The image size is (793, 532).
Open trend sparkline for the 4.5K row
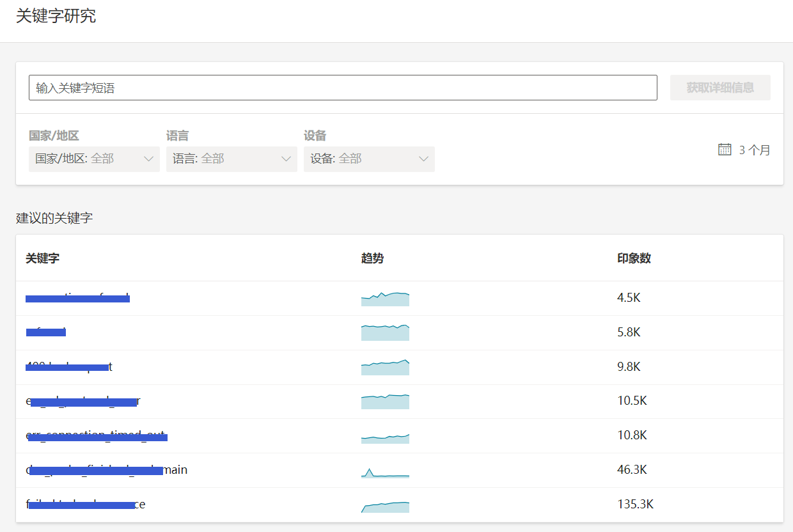pos(385,299)
